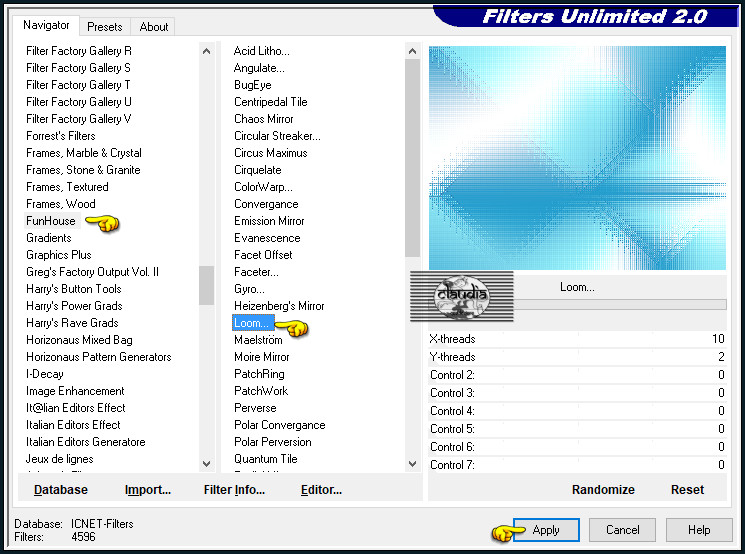Open Help

coord(699,530)
